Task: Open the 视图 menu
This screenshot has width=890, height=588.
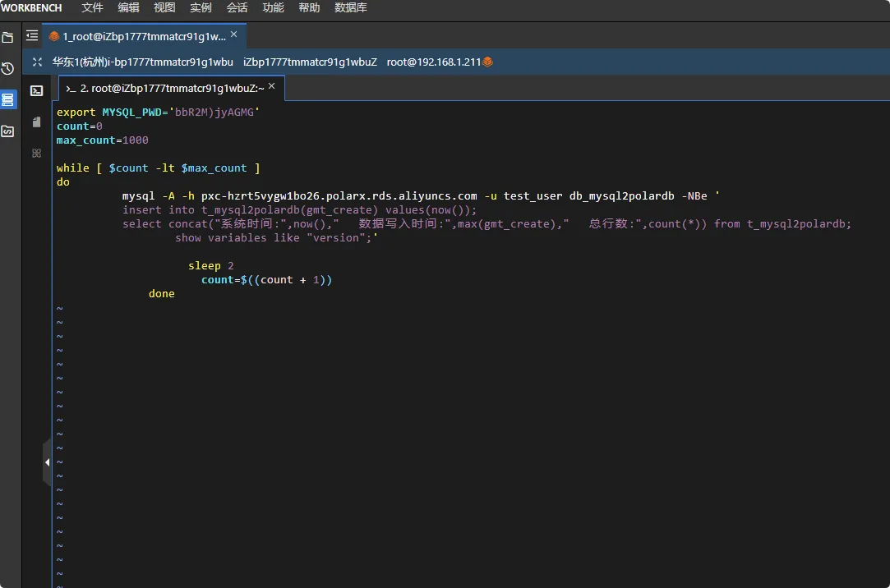Action: tap(165, 7)
